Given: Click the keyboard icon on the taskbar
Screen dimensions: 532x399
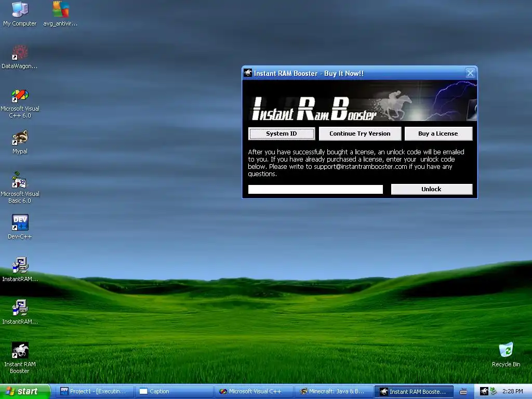Looking at the screenshot, I should [463, 392].
